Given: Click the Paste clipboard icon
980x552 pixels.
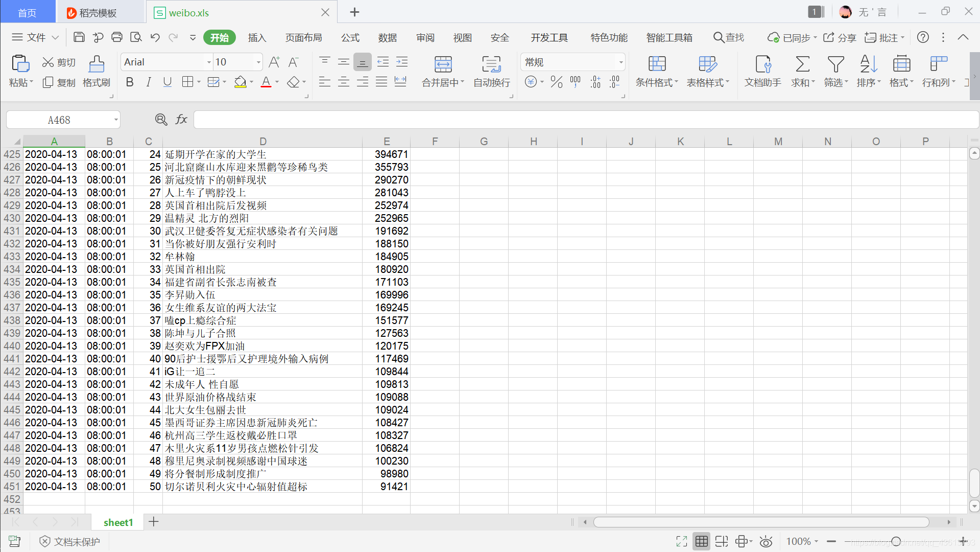Looking at the screenshot, I should point(20,64).
